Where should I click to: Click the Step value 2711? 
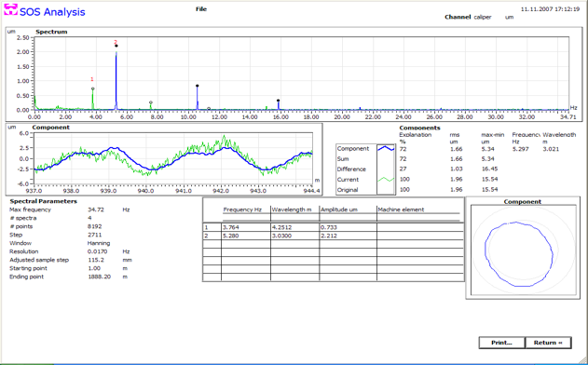(x=94, y=235)
